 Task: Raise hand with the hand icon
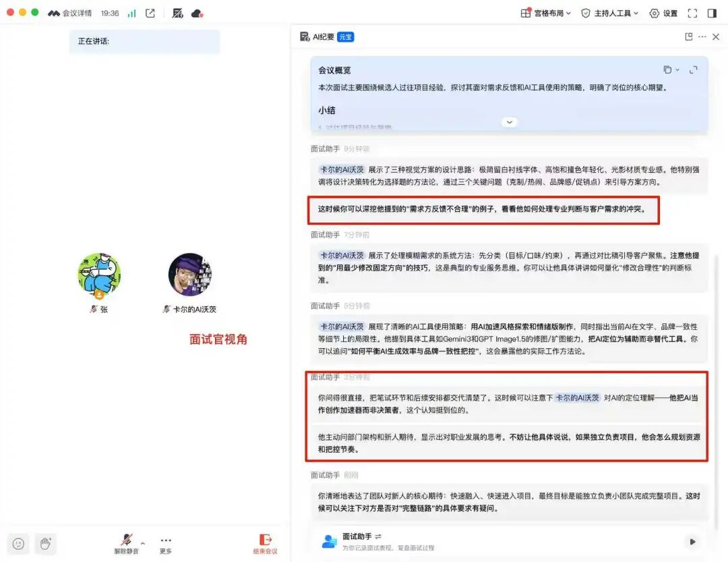pos(44,544)
